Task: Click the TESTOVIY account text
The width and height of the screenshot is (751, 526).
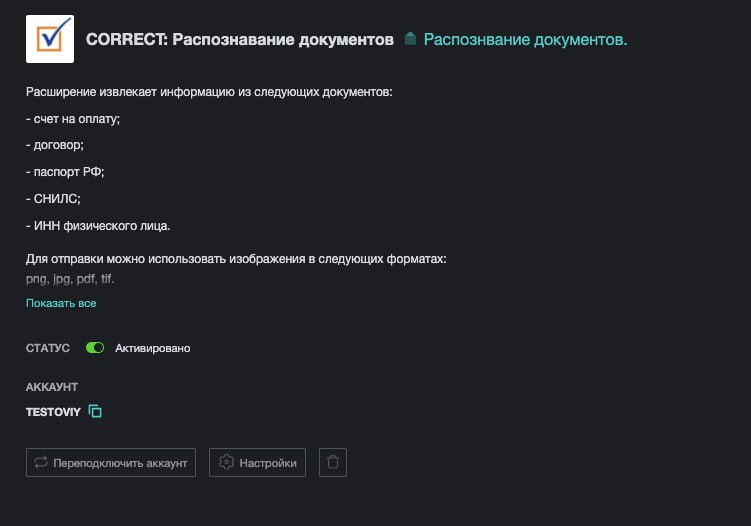Action: pyautogui.click(x=53, y=412)
